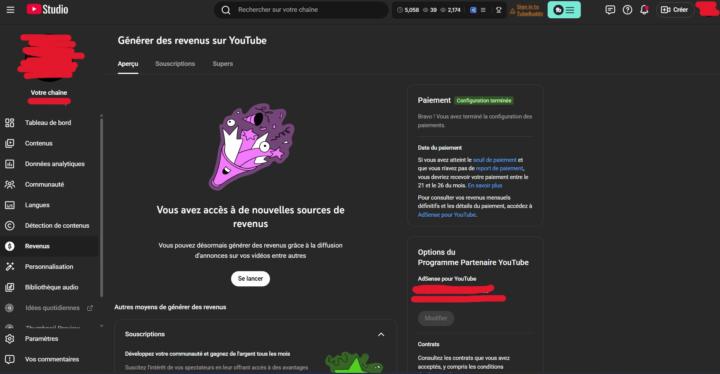This screenshot has height=374, width=720.
Task: Click the search magnifier icon
Action: [x=225, y=10]
